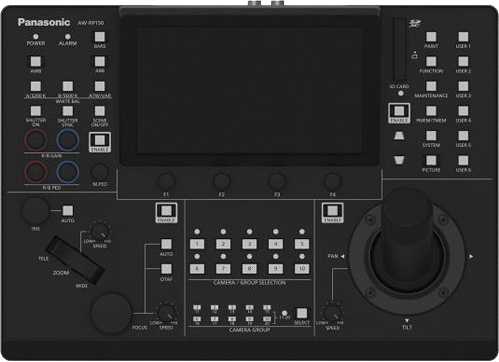
Task: Click the large FOCUS wheel
Action: pos(111,313)
